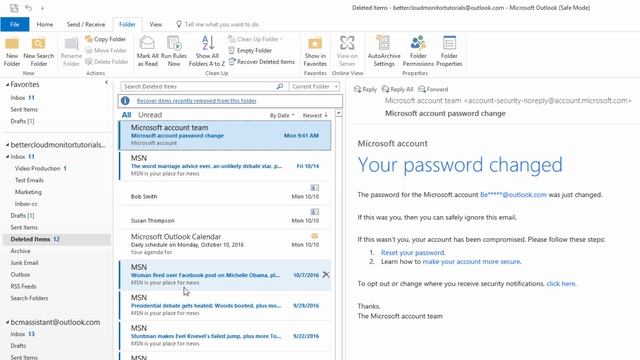The width and height of the screenshot is (640, 360).
Task: Click View on Server
Action: 347,52
